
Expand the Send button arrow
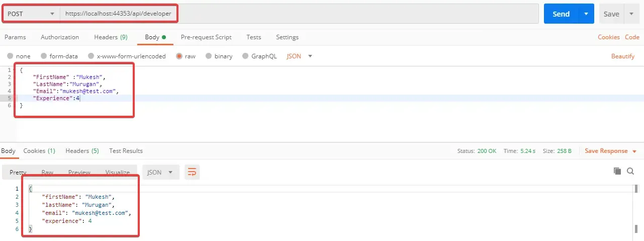click(x=586, y=14)
